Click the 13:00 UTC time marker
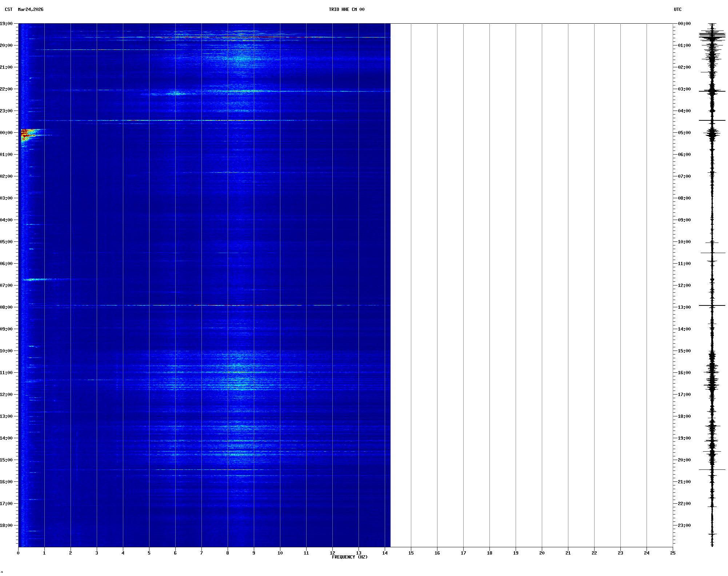Image resolution: width=728 pixels, height=576 pixels. (x=684, y=307)
